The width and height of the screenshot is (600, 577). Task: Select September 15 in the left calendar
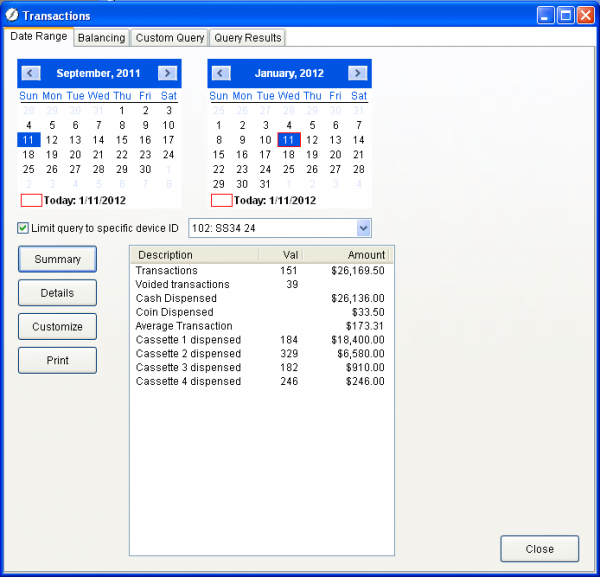click(122, 140)
